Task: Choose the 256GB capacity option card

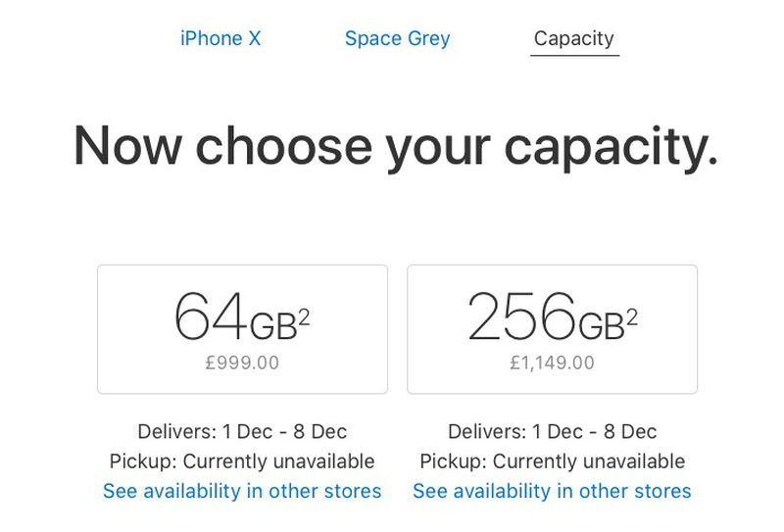Action: click(x=553, y=329)
